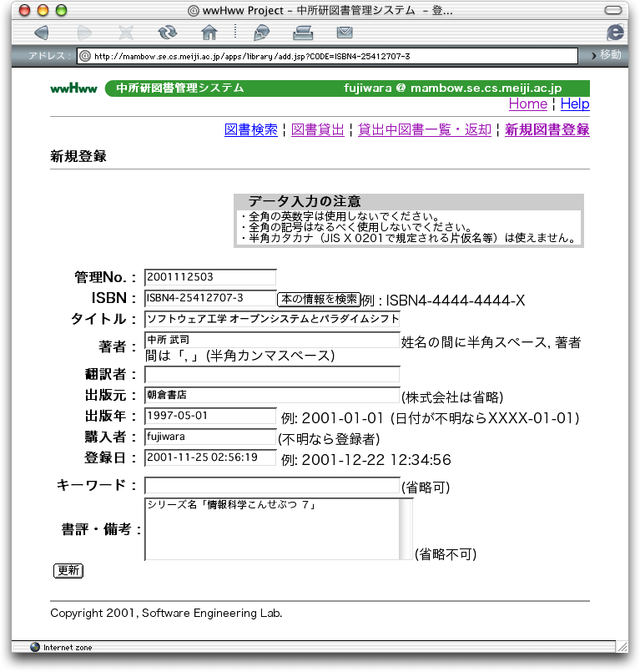Click the 登録日 timestamp field

[210, 457]
